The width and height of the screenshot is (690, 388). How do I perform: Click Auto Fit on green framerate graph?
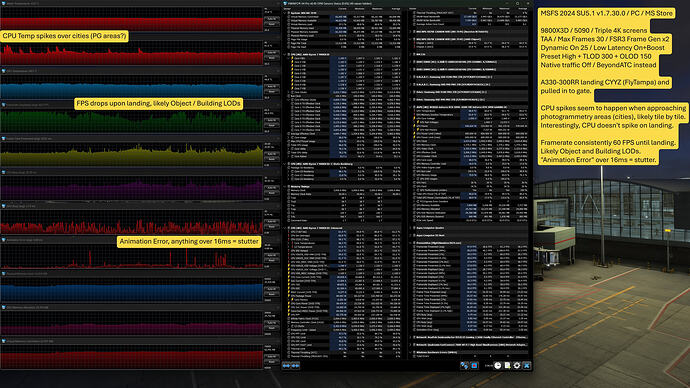click(272, 120)
